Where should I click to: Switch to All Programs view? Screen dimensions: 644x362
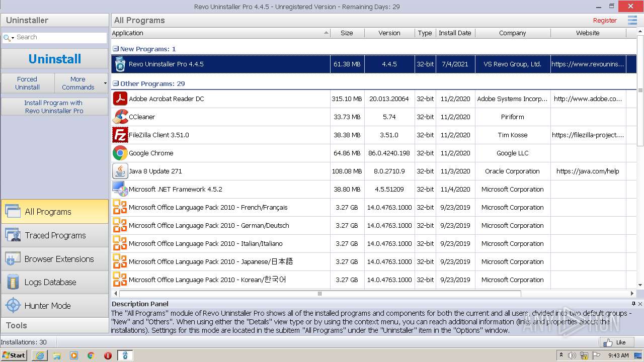[54, 212]
